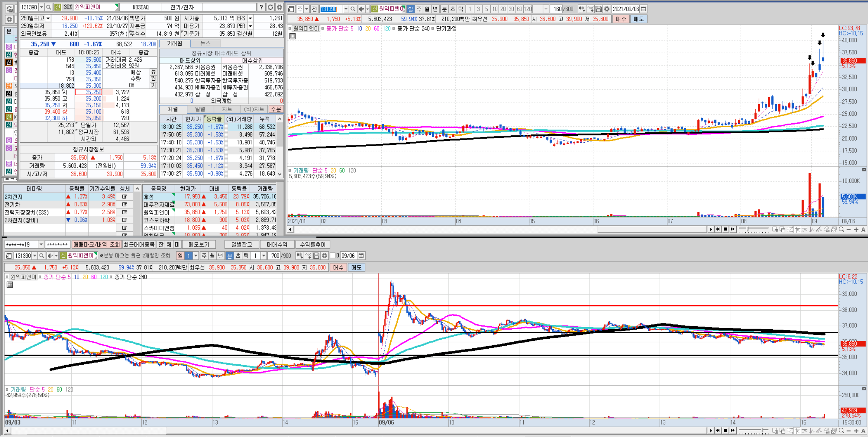Click save icon in daily chart toolbar
Viewport: 868px width, 437px height.
tap(598, 9)
